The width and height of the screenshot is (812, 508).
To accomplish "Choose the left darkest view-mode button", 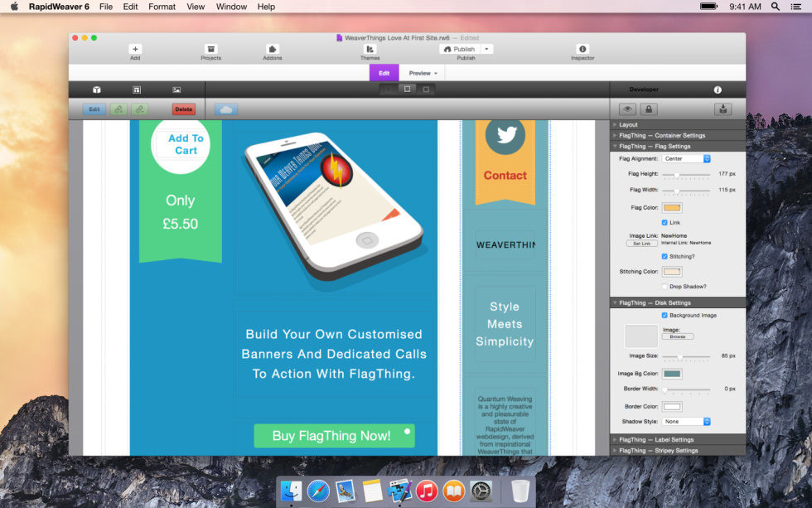I will (x=388, y=90).
